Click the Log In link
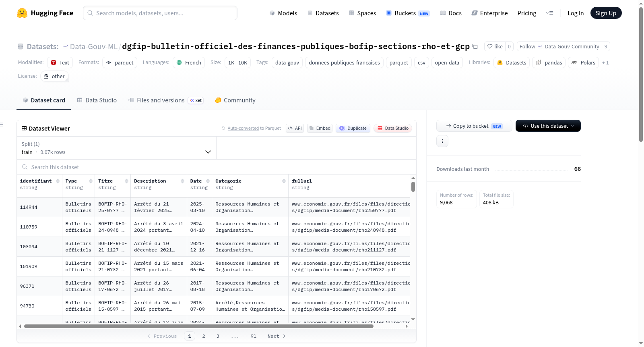The image size is (644, 347). click(x=576, y=13)
